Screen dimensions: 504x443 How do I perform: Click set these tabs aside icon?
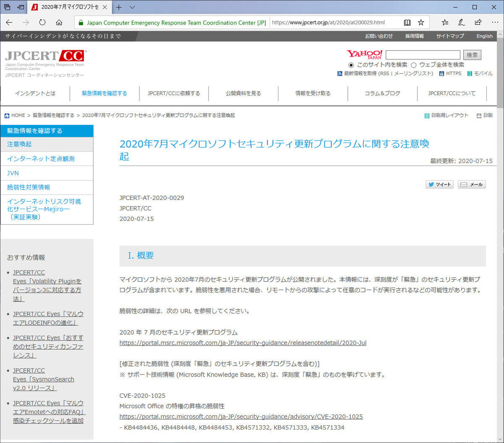pyautogui.click(x=21, y=7)
